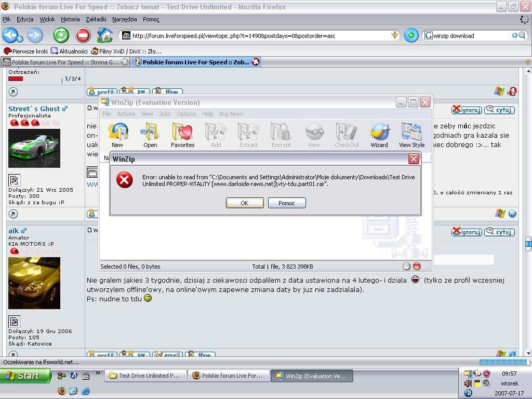Open the Back button history dropdown arrow

(x=20, y=39)
